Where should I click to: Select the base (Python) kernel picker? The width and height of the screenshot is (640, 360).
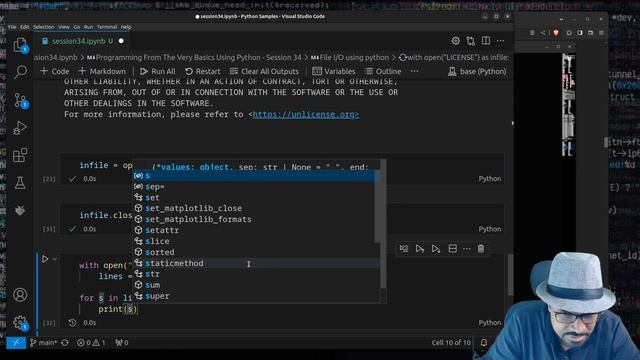477,71
